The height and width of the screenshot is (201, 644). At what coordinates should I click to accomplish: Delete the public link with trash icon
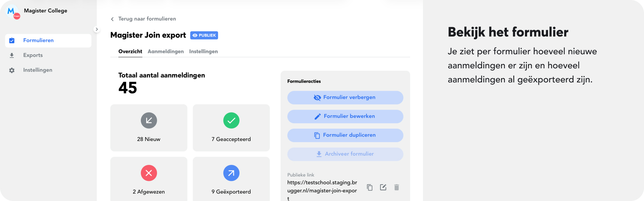coord(396,187)
